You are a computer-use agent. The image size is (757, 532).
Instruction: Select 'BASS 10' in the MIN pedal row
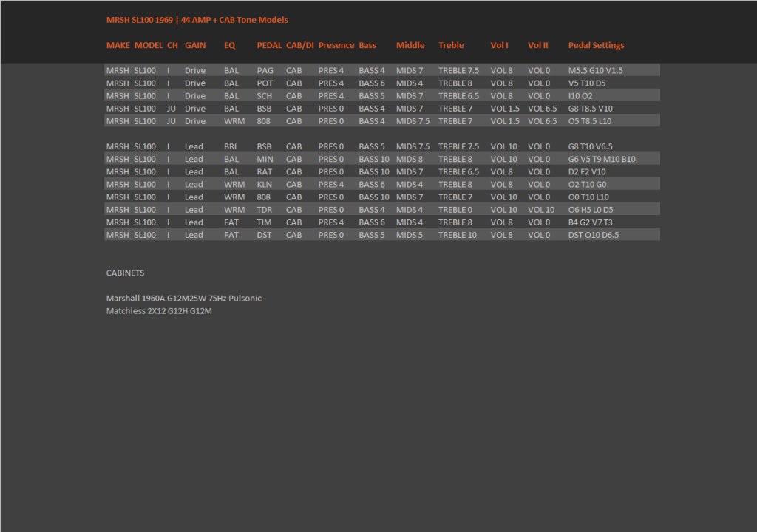pyautogui.click(x=373, y=159)
